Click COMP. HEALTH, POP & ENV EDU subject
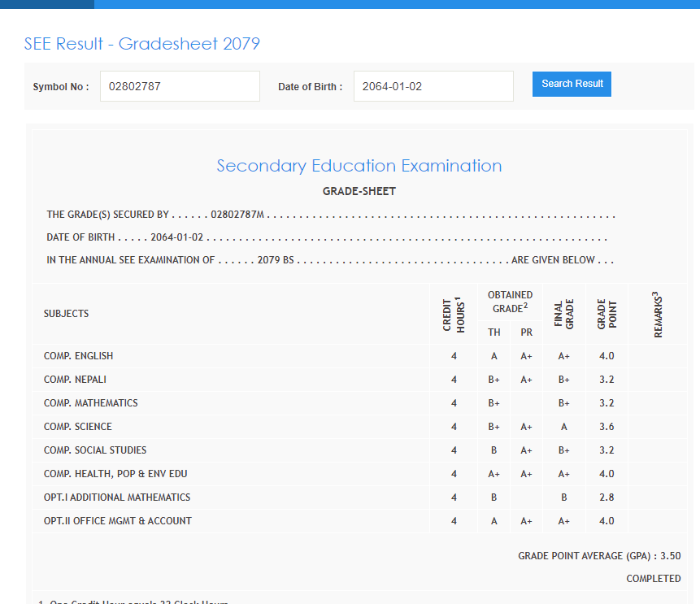Screen dimensions: 700x604 click(x=115, y=474)
